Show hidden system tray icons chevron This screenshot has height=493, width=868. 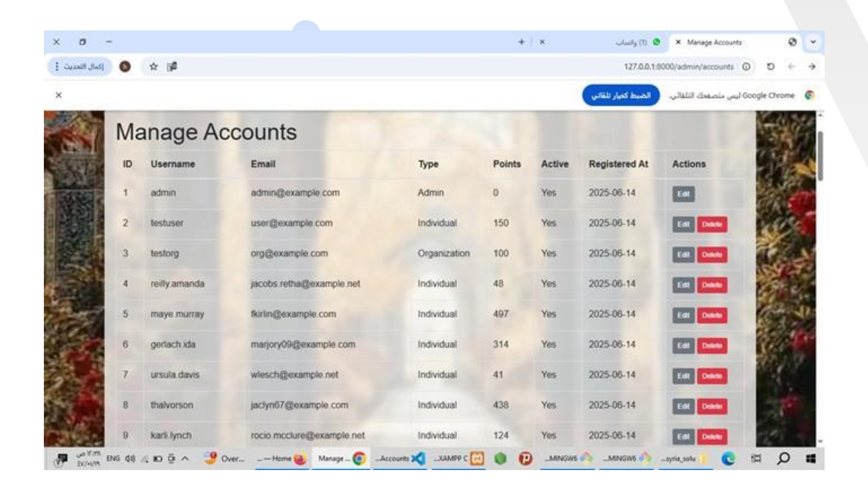click(185, 458)
